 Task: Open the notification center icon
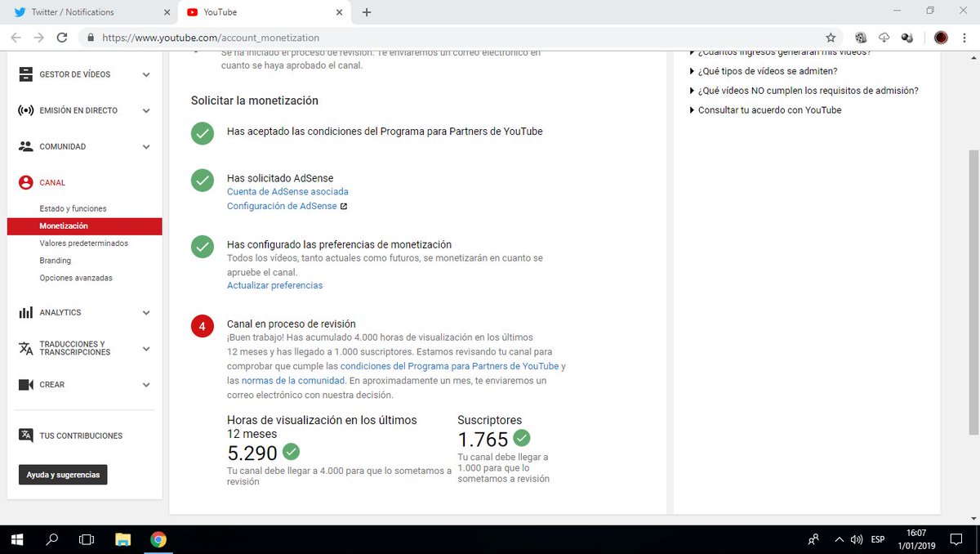[x=955, y=539]
